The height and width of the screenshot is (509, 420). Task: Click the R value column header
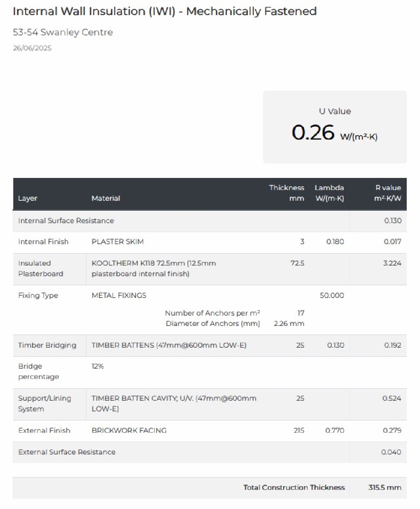click(388, 193)
